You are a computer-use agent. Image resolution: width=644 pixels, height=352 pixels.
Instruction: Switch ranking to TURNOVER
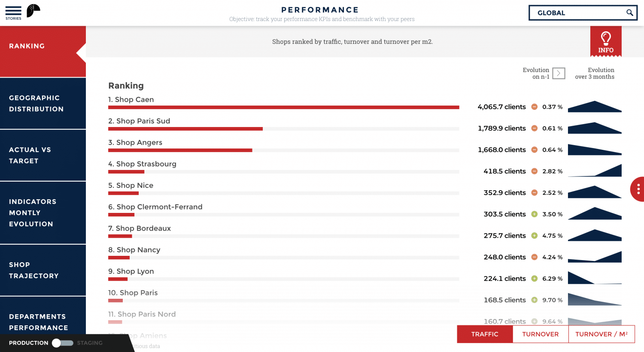point(541,334)
